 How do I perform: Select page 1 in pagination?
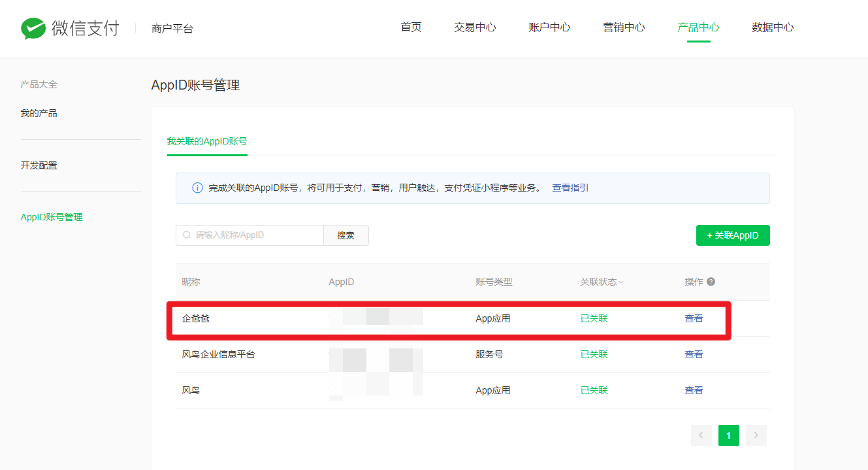[x=729, y=435]
